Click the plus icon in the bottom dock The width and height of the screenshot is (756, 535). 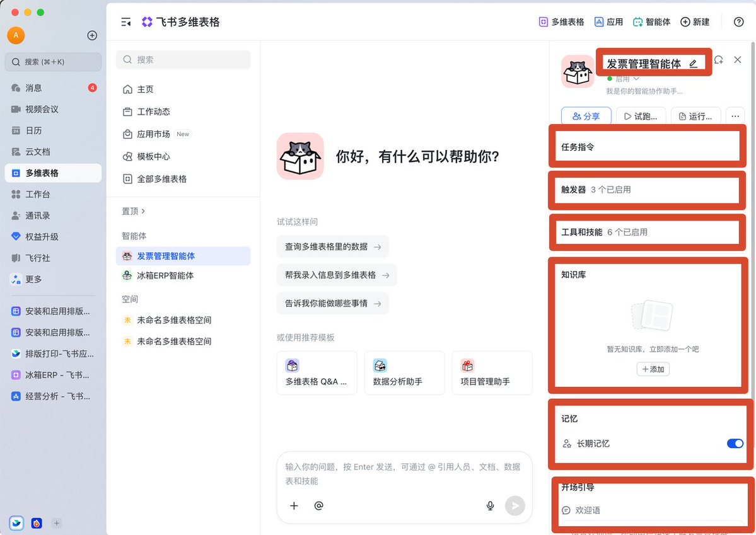tap(56, 523)
